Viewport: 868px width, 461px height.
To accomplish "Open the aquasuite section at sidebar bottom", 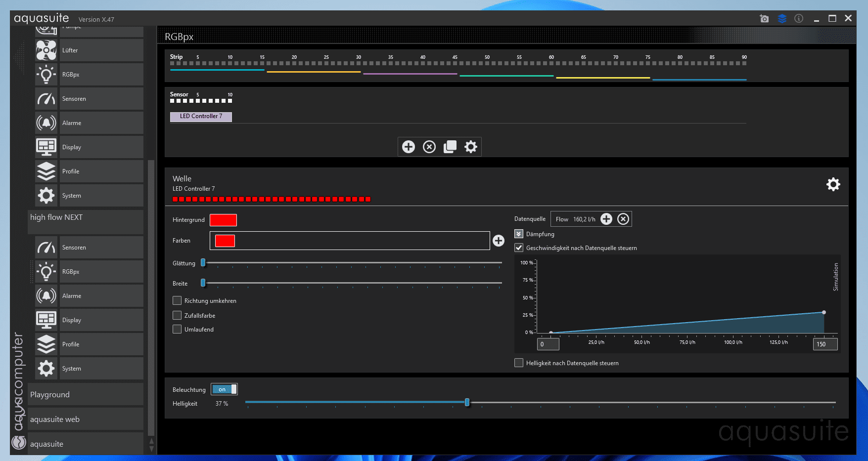I will 86,444.
